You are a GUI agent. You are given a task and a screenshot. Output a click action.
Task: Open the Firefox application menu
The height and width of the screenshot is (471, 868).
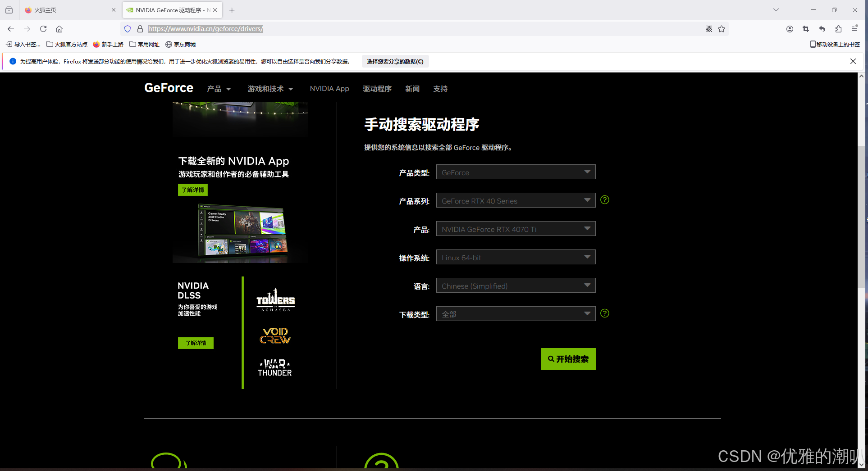[x=854, y=29]
